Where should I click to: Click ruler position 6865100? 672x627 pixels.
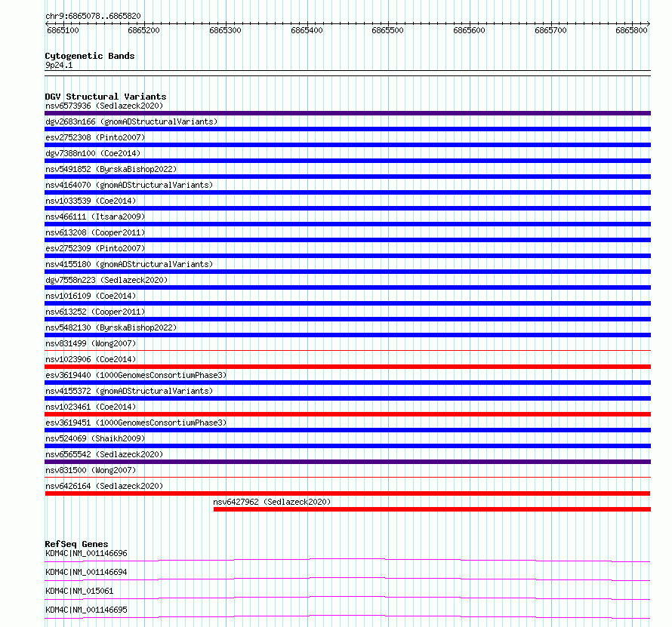pos(63,30)
